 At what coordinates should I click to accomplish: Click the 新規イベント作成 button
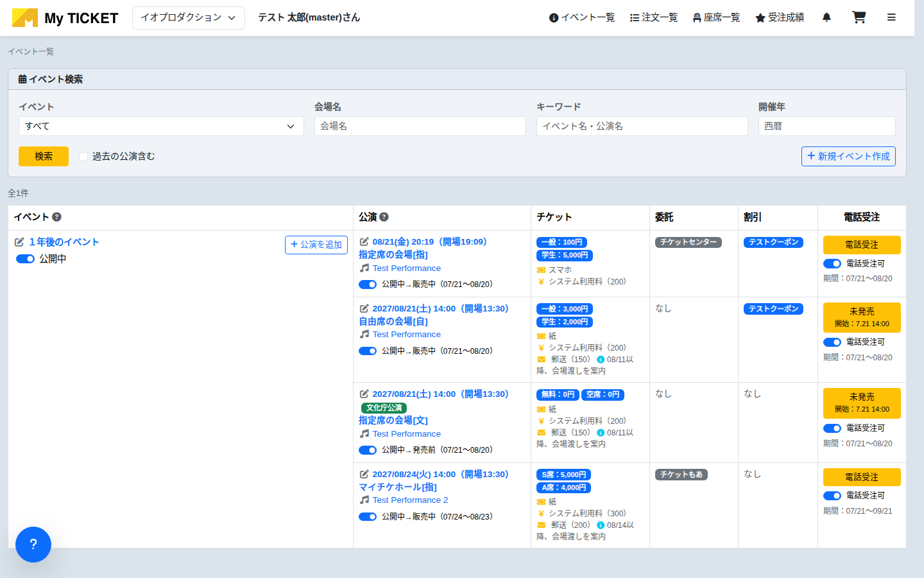click(848, 156)
